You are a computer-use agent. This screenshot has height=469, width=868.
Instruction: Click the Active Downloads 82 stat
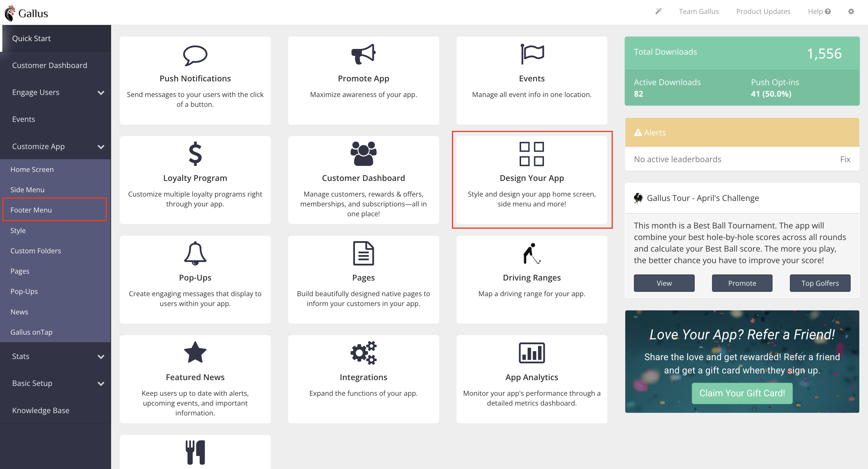tap(667, 88)
